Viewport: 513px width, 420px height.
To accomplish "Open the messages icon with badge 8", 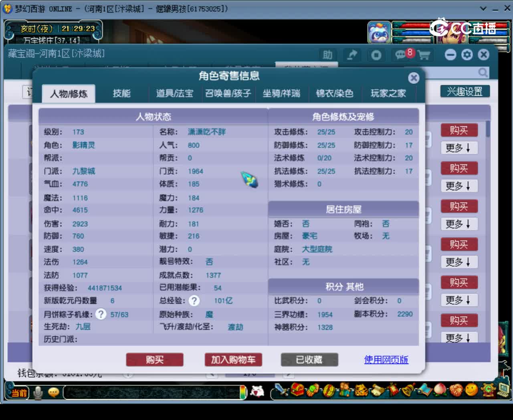I will [402, 55].
